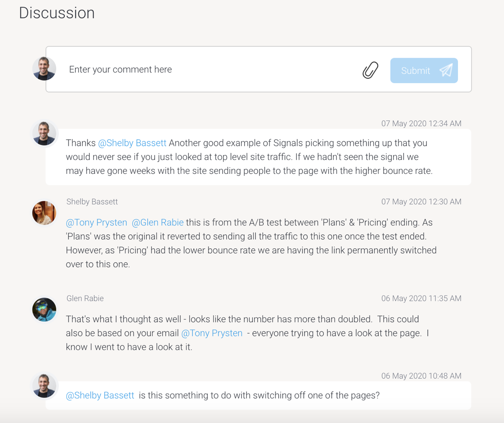
Task: Click the avatar on the 10:48 AM comment
Action: (x=44, y=386)
